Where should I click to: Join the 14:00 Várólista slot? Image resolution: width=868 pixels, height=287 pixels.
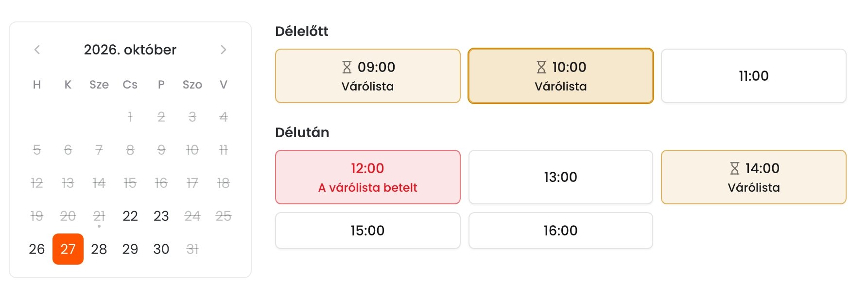pos(754,177)
